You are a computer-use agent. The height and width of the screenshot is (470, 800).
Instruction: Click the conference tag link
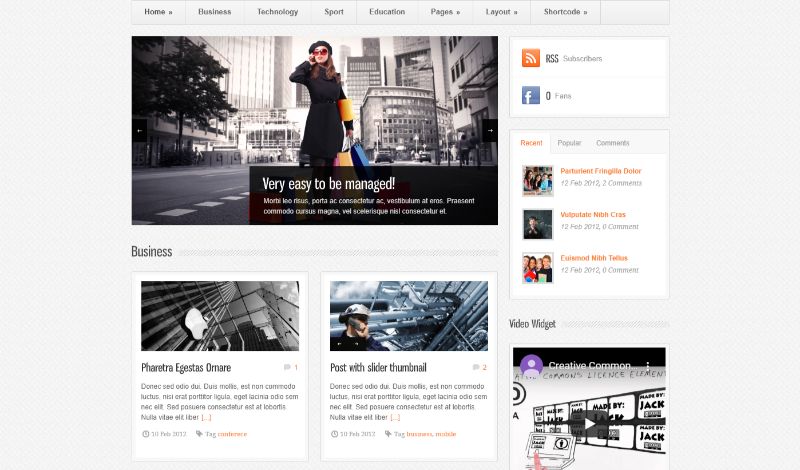(232, 434)
